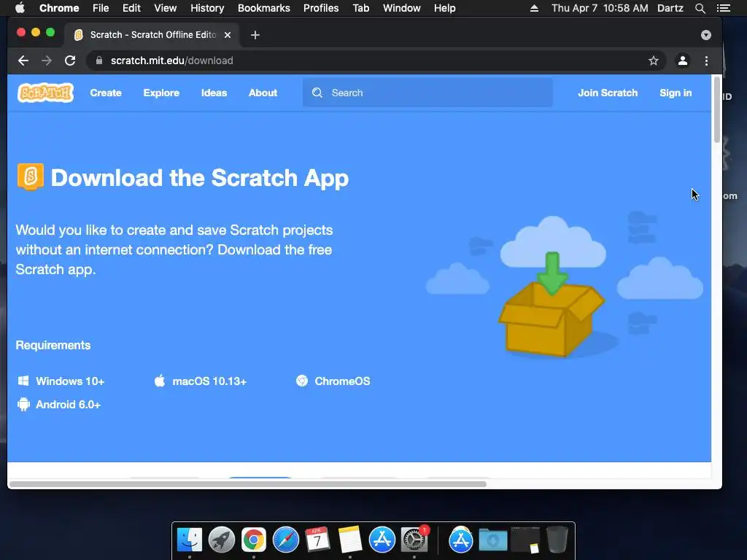The image size is (747, 560).
Task: Reload the page with refresh icon
Action: (70, 61)
